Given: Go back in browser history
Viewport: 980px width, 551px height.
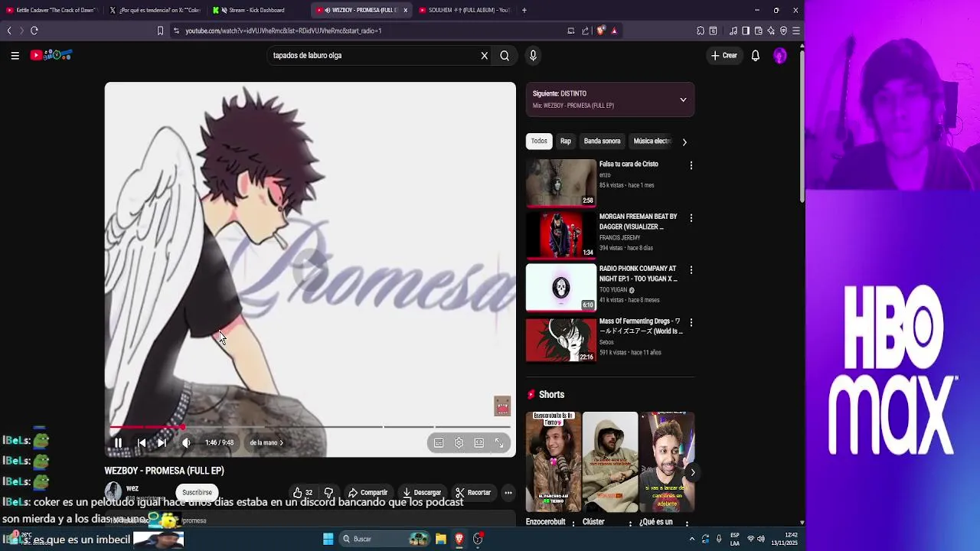Looking at the screenshot, I should tap(9, 31).
